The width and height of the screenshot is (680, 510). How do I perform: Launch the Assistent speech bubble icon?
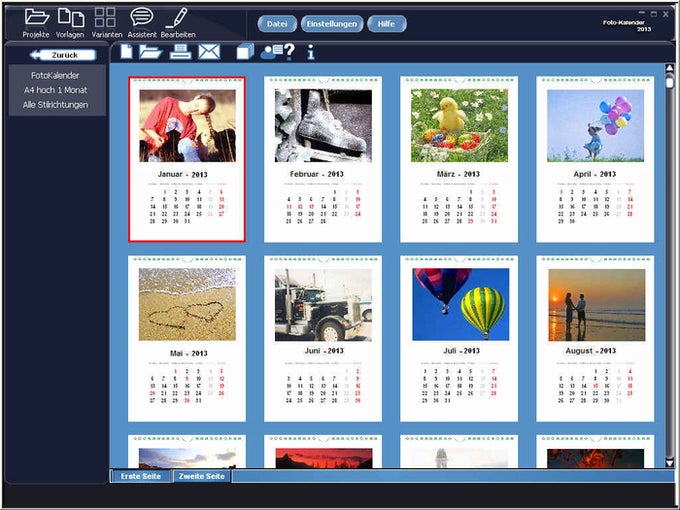[x=141, y=17]
